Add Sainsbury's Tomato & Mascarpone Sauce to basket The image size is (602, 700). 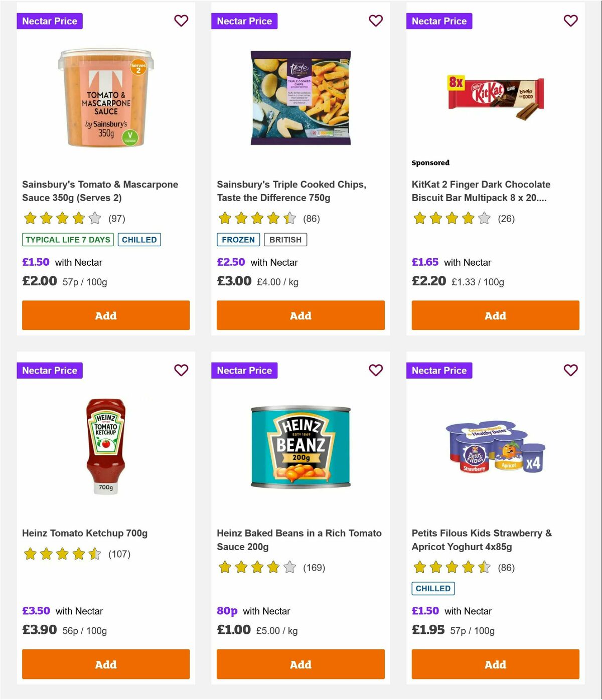105,315
